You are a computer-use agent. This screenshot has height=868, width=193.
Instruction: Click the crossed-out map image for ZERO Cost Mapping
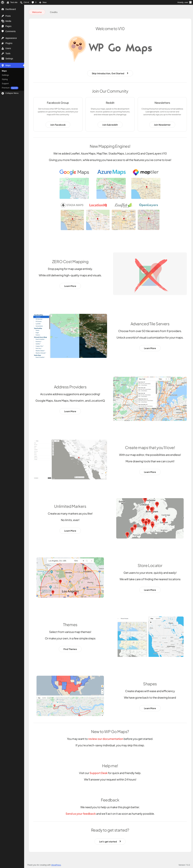150,274
